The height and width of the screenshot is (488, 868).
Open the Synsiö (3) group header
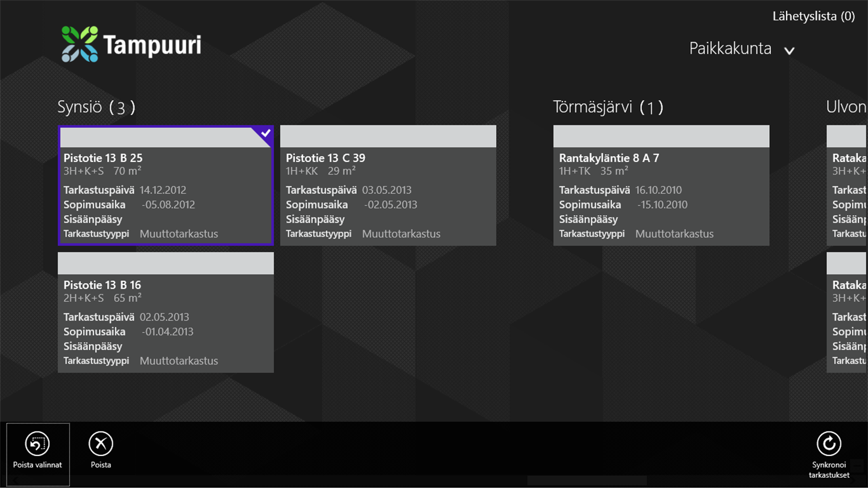coord(96,107)
